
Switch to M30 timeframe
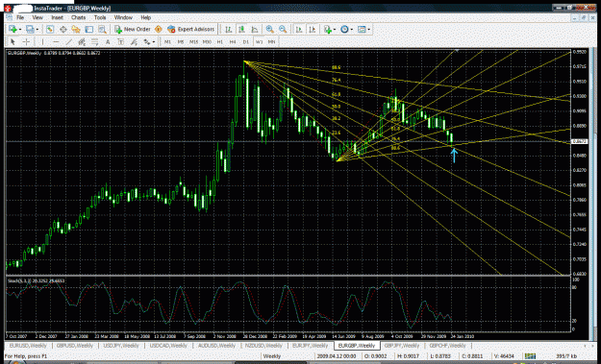[207, 41]
